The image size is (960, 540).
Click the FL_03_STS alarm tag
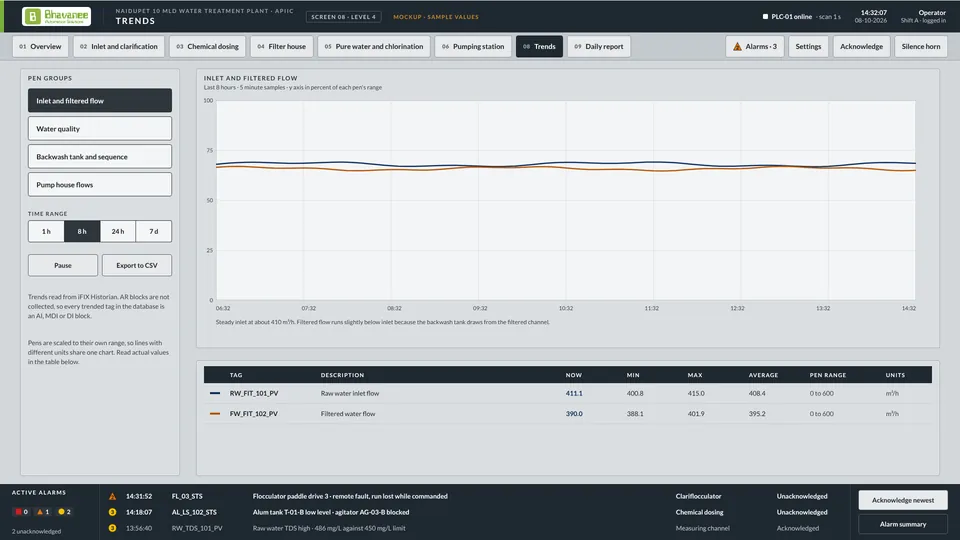pos(187,497)
